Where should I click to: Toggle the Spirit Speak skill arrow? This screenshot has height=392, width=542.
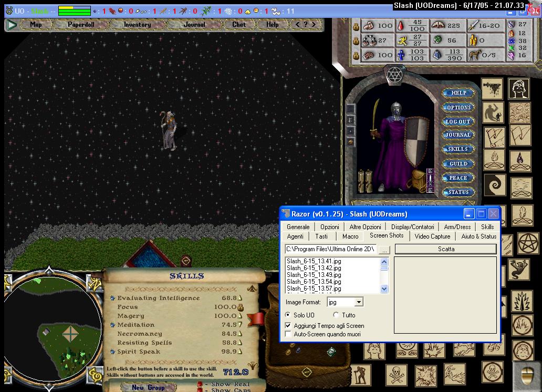pyautogui.click(x=240, y=352)
